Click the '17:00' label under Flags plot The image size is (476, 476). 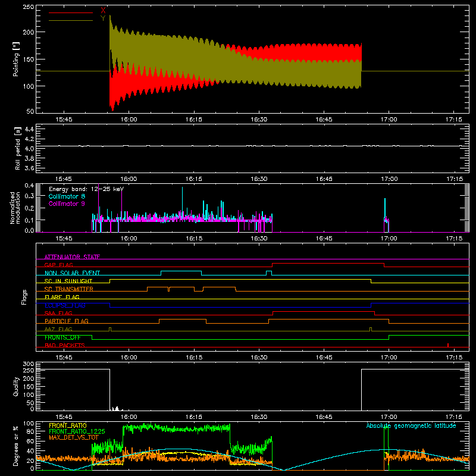389,358
